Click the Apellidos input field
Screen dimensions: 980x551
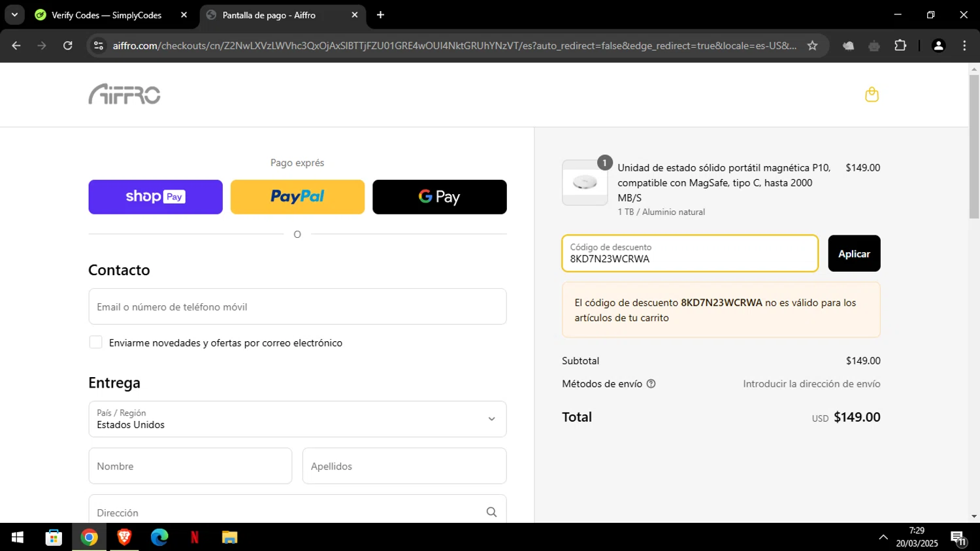pyautogui.click(x=404, y=466)
